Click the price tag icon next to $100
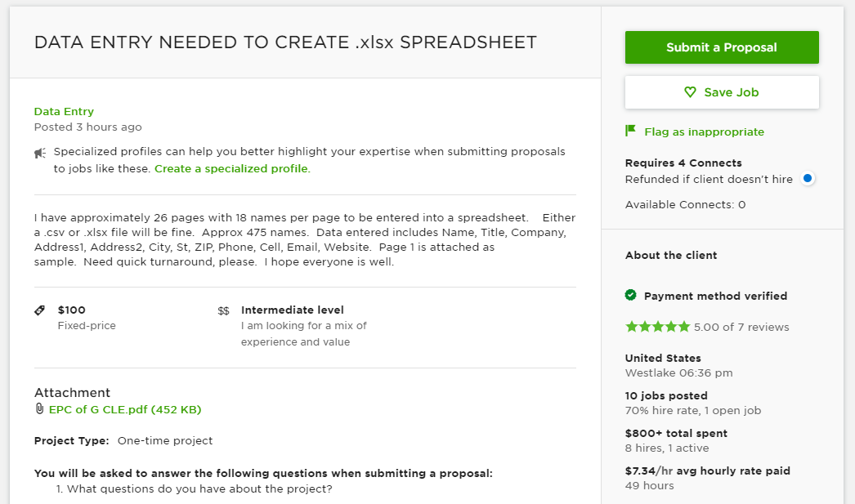This screenshot has width=855, height=504. tap(40, 310)
